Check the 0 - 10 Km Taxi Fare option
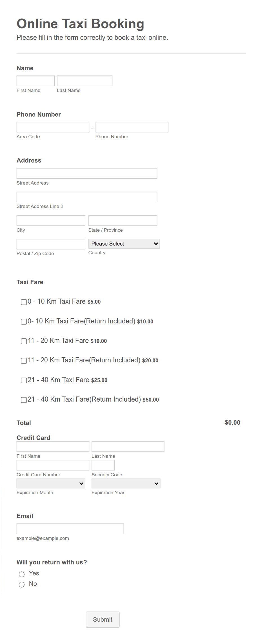The width and height of the screenshot is (262, 644). tap(24, 302)
